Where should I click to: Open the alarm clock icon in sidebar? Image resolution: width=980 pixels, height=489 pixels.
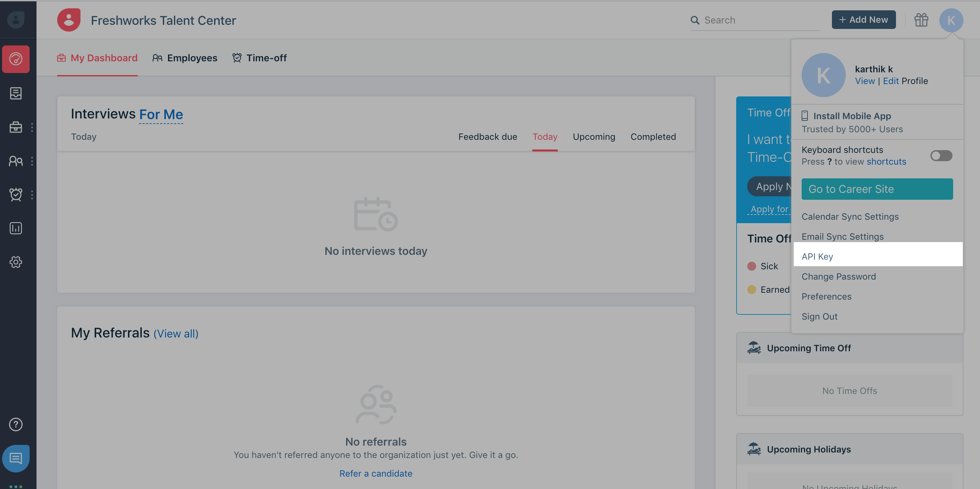[15, 195]
